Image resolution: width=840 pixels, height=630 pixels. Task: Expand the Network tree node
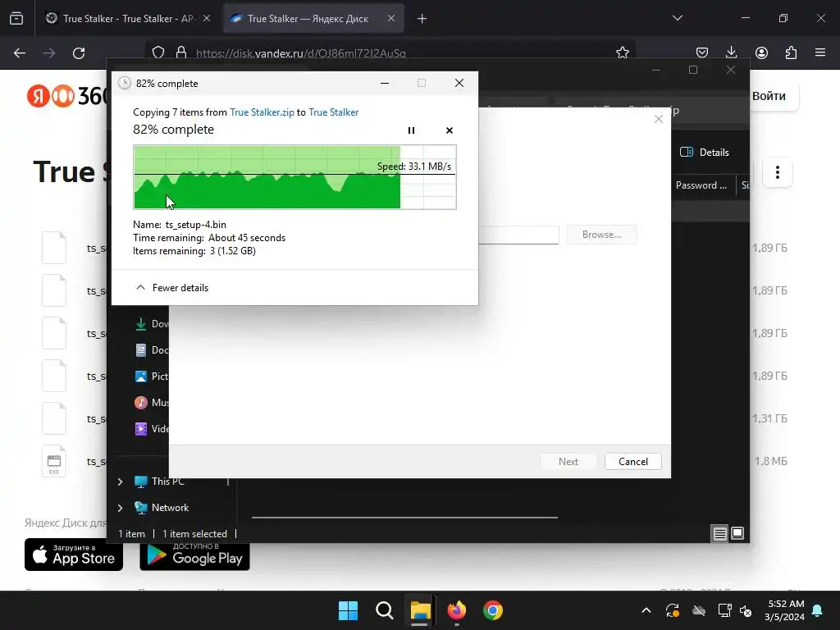[120, 508]
